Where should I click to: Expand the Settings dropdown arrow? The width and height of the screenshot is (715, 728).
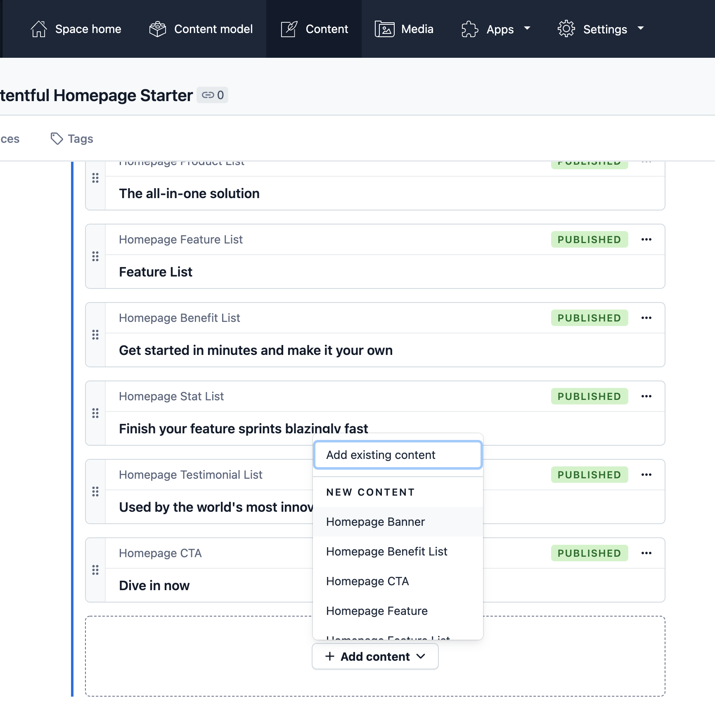click(641, 28)
